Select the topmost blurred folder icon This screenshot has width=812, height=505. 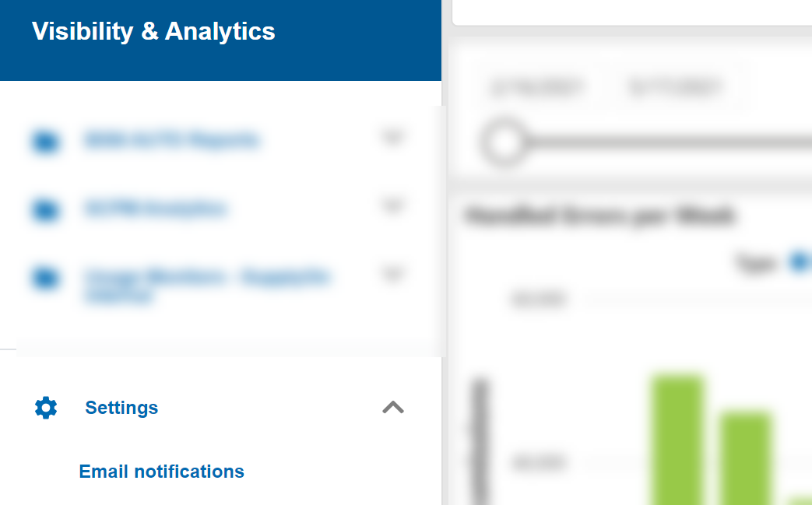(x=46, y=141)
